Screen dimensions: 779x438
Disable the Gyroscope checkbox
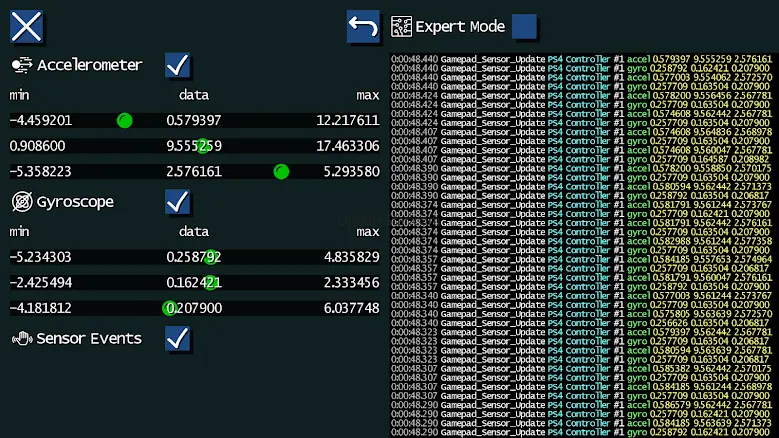(x=177, y=202)
